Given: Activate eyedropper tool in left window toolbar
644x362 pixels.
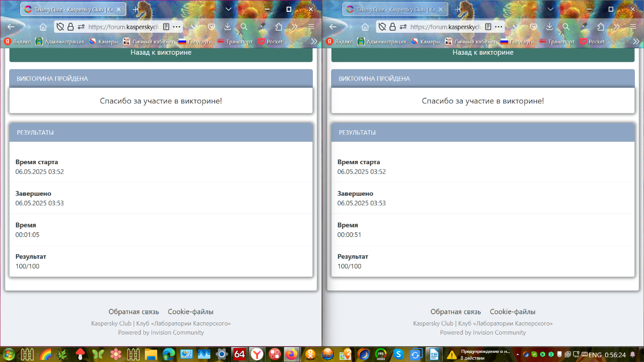Looking at the screenshot, I should pos(261,27).
